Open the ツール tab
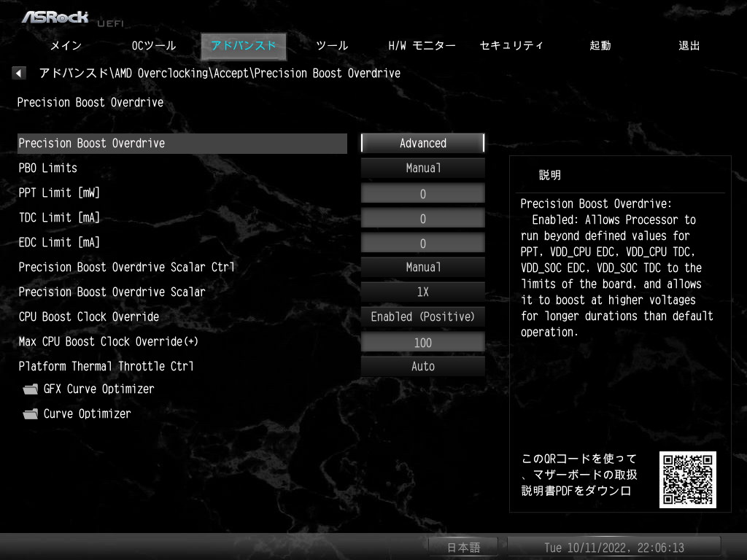Viewport: 747px width, 560px height. coord(332,46)
